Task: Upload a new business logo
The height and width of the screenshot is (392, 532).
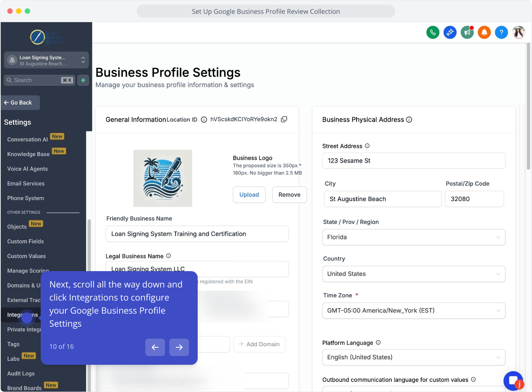Action: [x=249, y=195]
